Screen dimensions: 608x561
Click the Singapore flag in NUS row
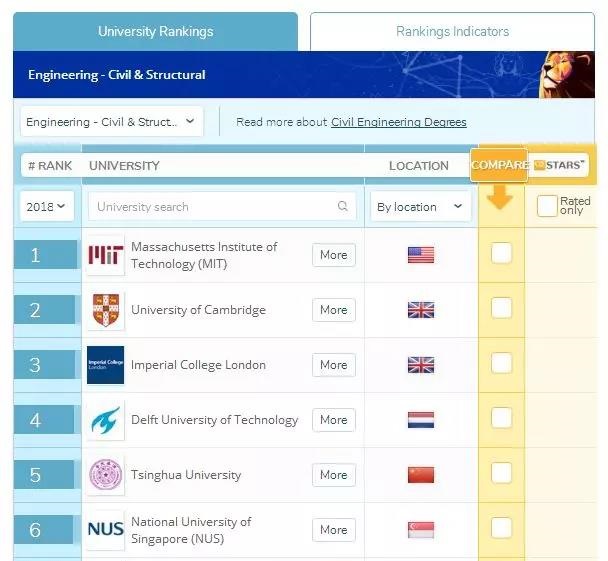click(x=421, y=530)
